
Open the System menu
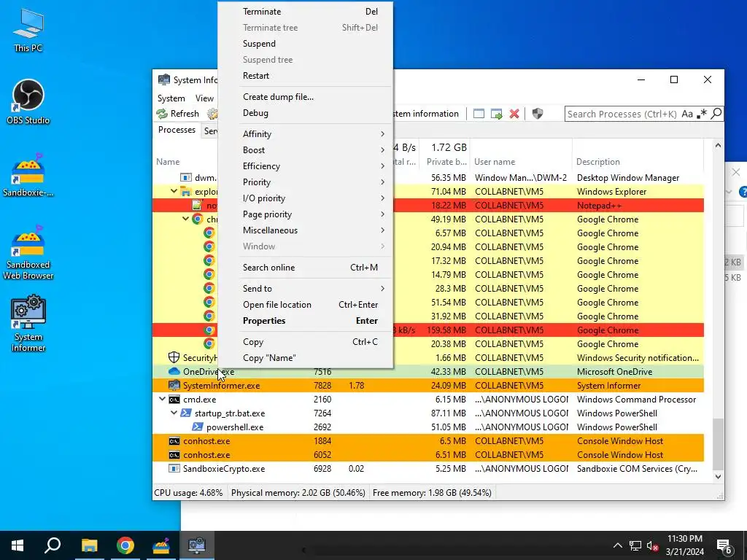[x=171, y=98]
